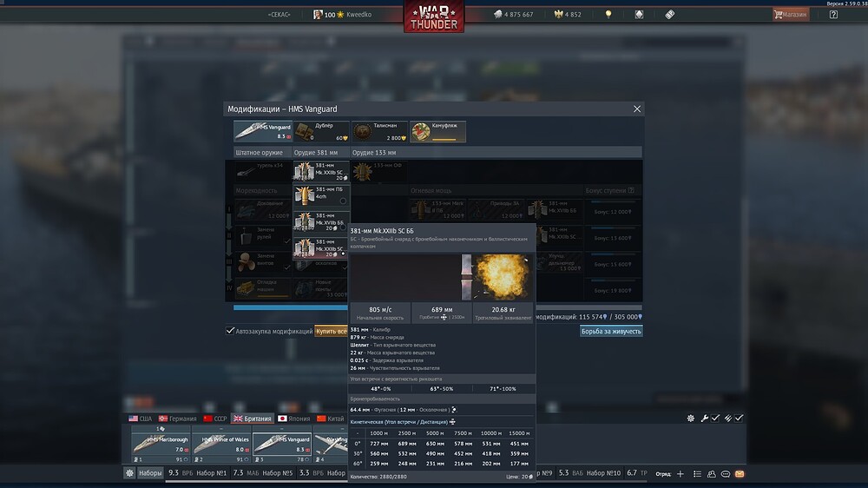
Task: Click the War Thunder logo
Action: click(x=434, y=16)
